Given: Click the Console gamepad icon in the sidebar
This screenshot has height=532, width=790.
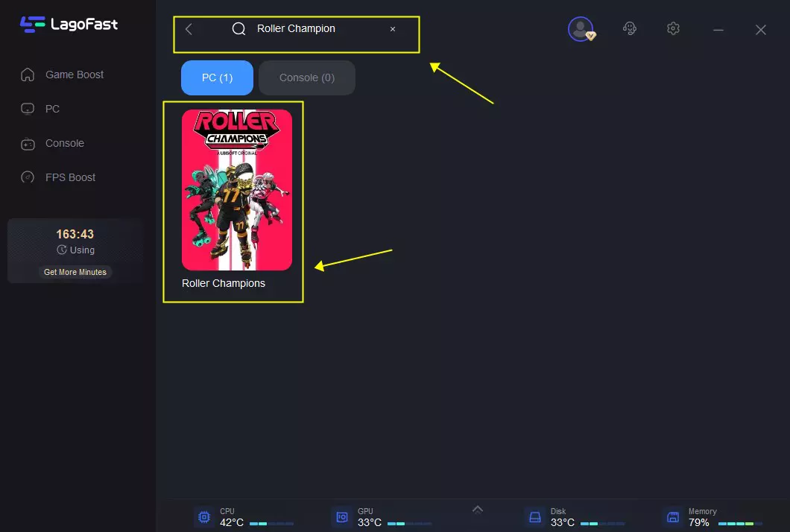Looking at the screenshot, I should pyautogui.click(x=28, y=144).
